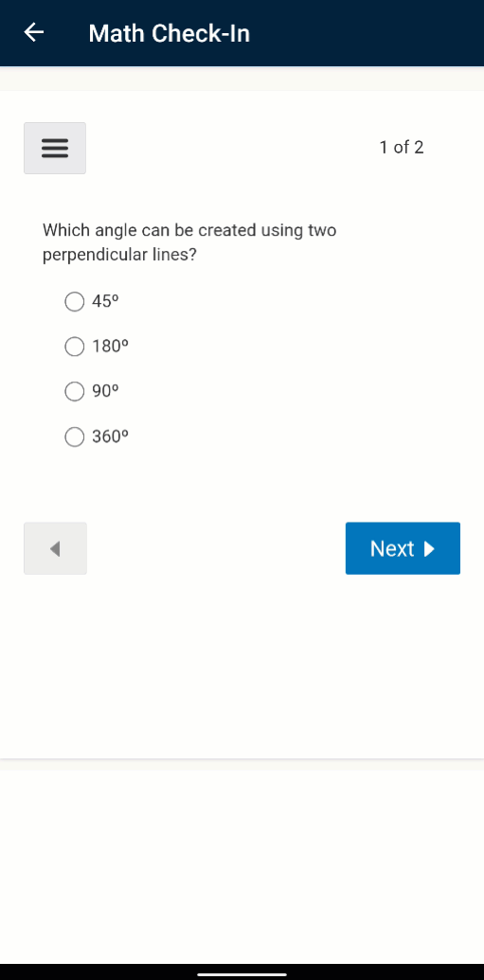Tap the 'Math Check-In' title
The width and height of the screenshot is (484, 980).
tap(170, 33)
